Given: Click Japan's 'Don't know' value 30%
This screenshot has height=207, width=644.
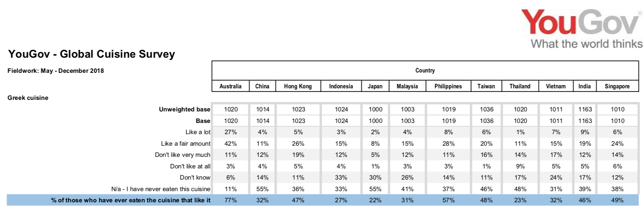Looking at the screenshot, I should tap(375, 177).
